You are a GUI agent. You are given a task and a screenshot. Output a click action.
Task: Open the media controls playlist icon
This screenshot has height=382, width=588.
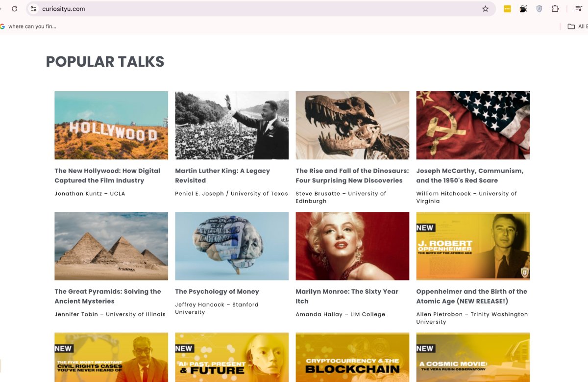(x=578, y=9)
